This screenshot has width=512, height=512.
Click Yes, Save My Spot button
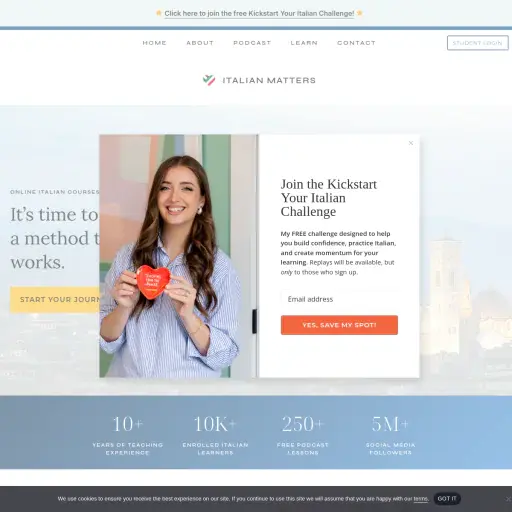tap(339, 325)
